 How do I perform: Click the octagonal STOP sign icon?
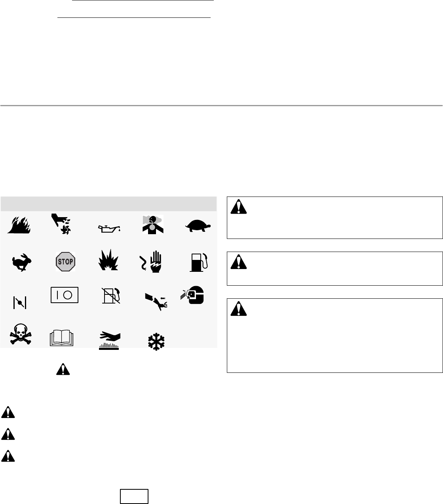[x=65, y=262]
